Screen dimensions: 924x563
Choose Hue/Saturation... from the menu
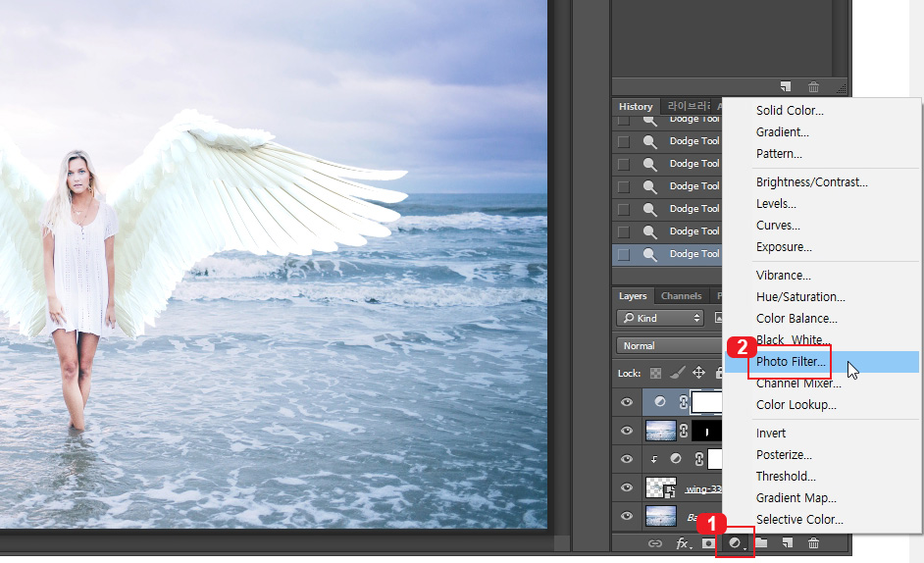(x=800, y=296)
